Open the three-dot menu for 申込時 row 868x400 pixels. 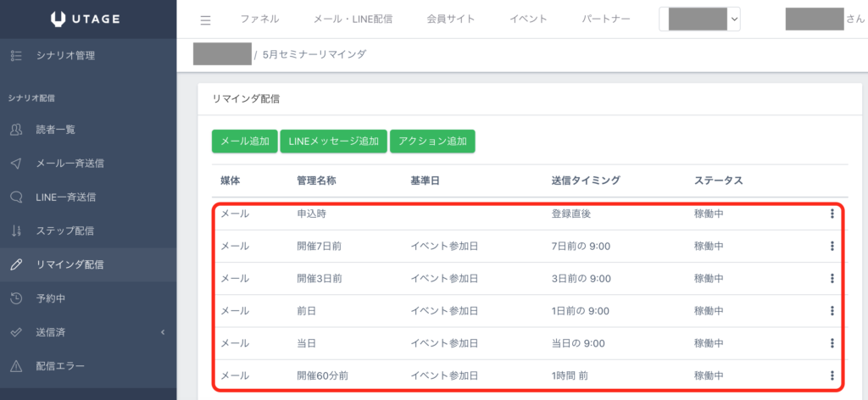pyautogui.click(x=832, y=214)
